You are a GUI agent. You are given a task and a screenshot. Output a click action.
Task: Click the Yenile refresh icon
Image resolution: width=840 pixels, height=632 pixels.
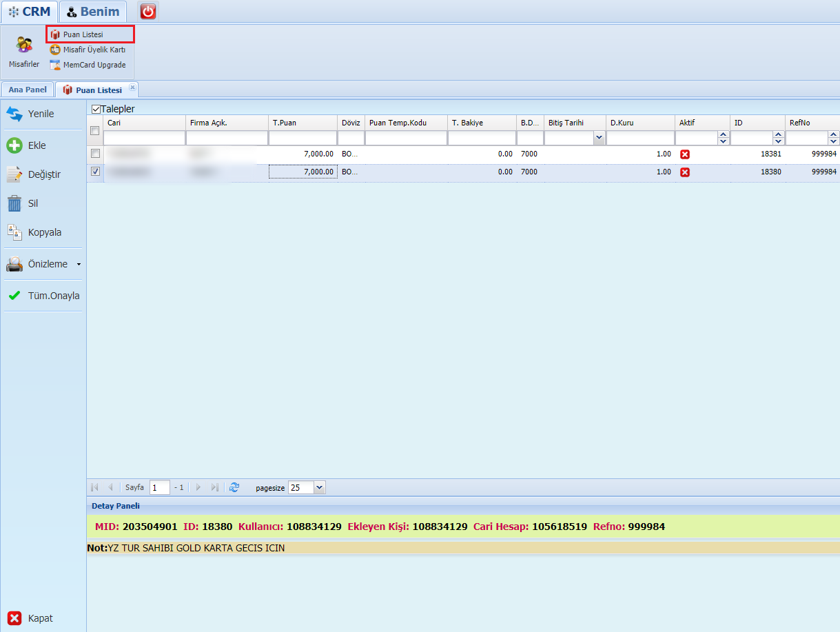[x=14, y=114]
